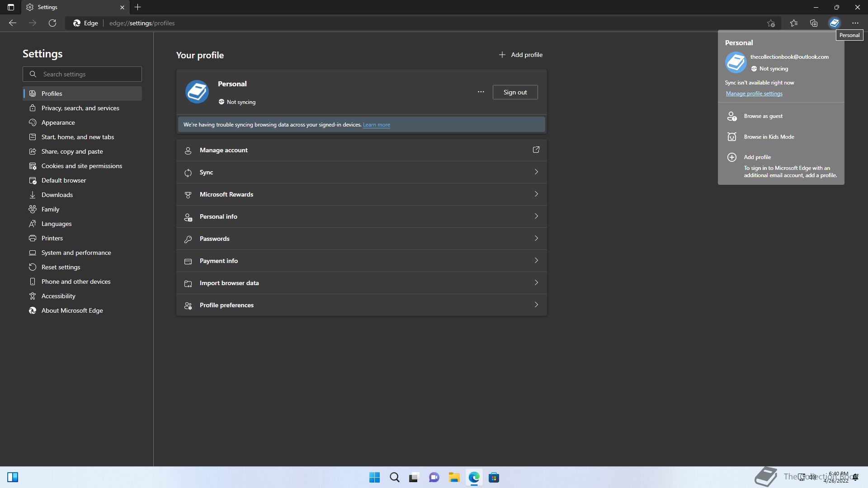Open the tab actions menu icon
The height and width of the screenshot is (488, 868).
[11, 7]
